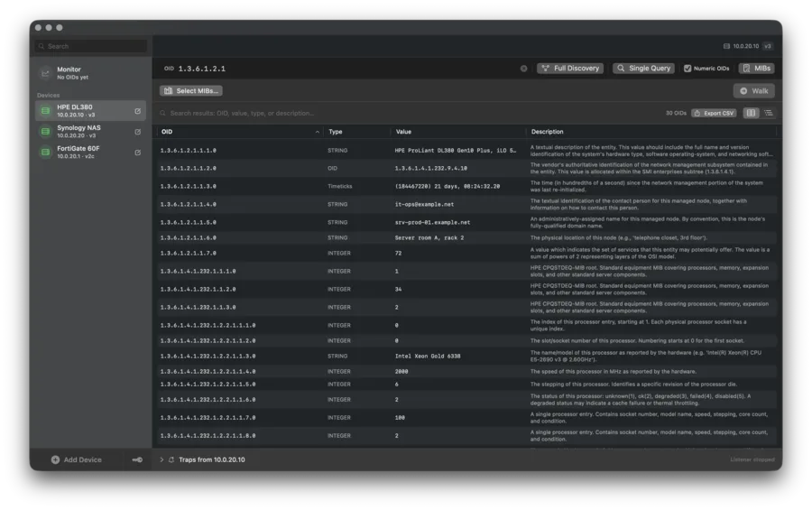
Task: Click the Select MIBs... button
Action: (x=191, y=90)
